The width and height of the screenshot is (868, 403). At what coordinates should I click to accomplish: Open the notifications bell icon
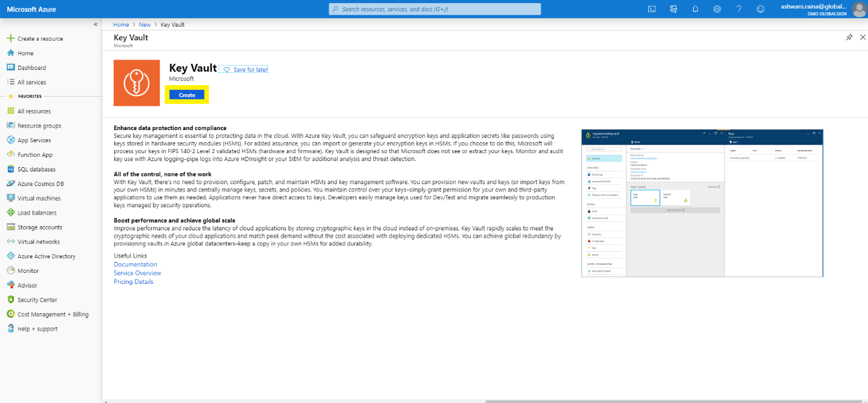coord(695,9)
